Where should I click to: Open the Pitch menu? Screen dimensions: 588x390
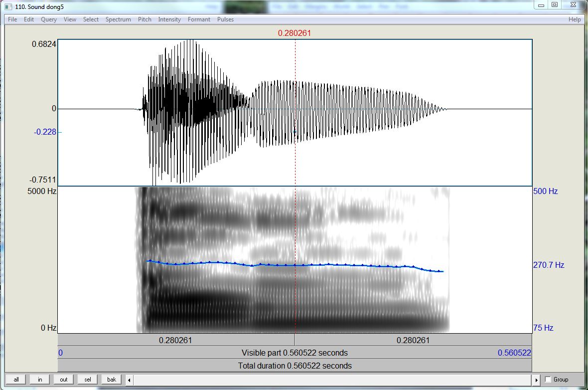coord(145,19)
